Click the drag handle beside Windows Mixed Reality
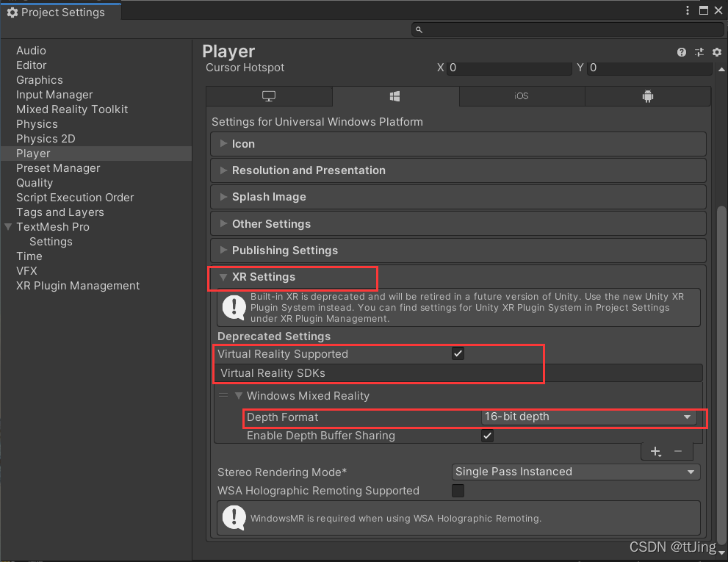This screenshot has height=562, width=728. tap(224, 395)
